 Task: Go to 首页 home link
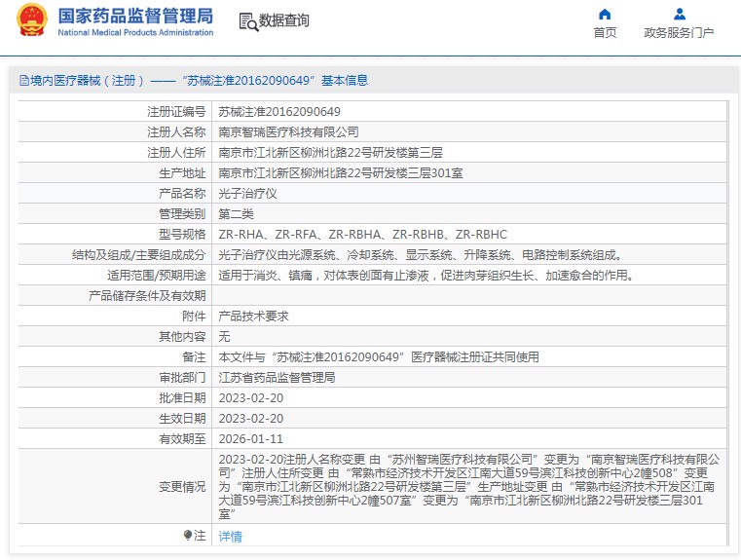605,32
